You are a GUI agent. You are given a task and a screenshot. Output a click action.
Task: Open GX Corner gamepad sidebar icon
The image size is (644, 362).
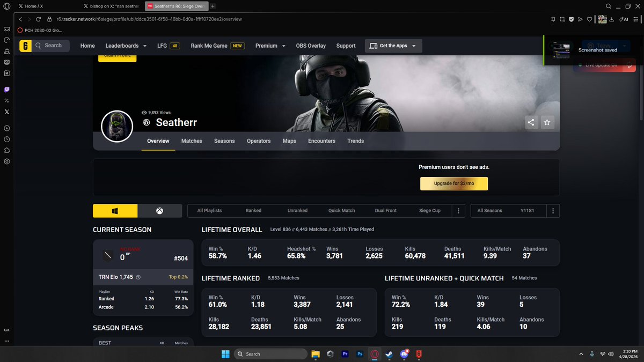tap(6, 29)
